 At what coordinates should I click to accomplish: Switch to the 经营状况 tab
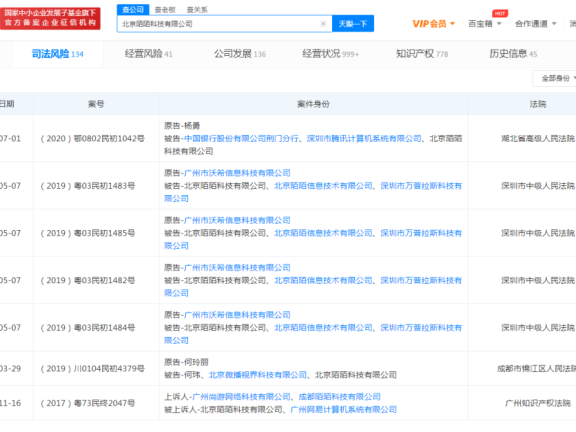(331, 54)
